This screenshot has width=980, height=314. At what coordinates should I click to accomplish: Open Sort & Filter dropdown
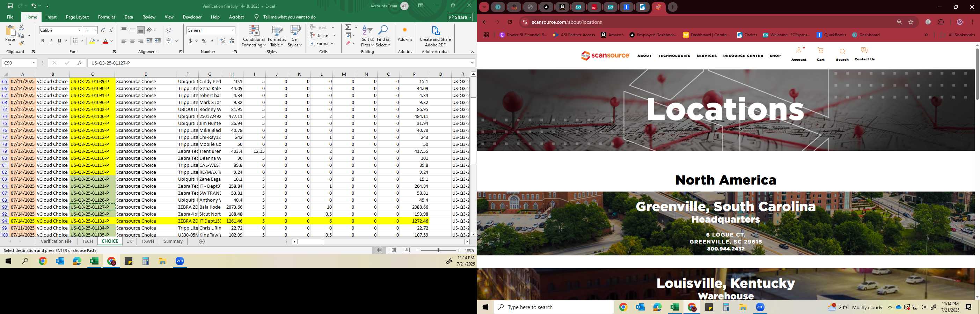(367, 37)
